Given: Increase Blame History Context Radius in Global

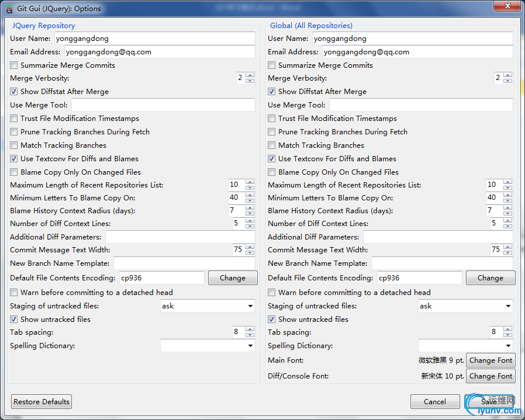Looking at the screenshot, I should (x=507, y=208).
